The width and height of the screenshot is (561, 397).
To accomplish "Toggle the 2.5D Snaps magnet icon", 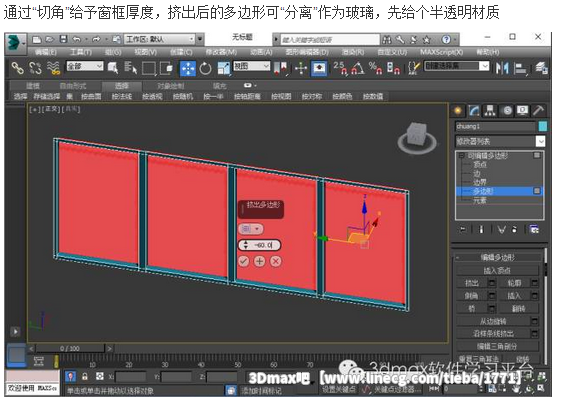I will tap(340, 68).
